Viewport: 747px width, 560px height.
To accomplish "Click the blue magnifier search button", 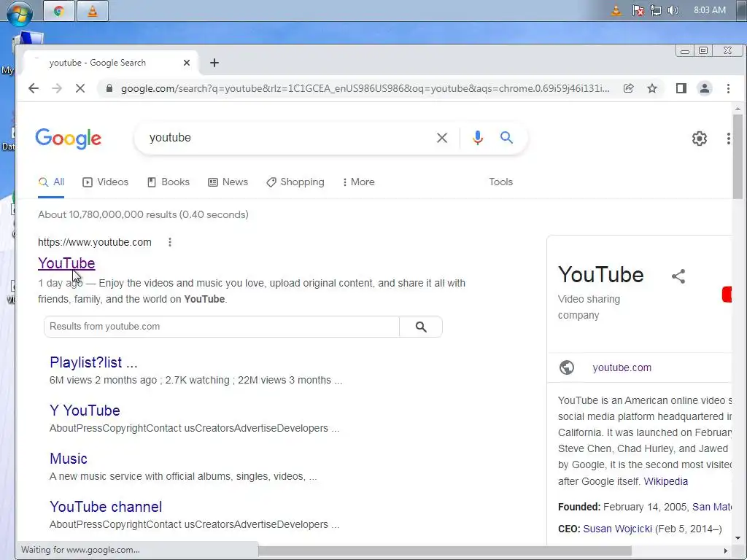I will 506,138.
